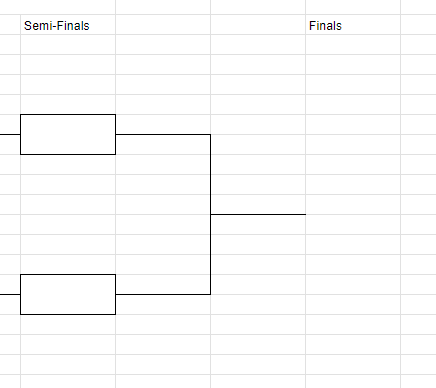
Task: Select the empty cell right of the Finals header
Action: click(419, 24)
